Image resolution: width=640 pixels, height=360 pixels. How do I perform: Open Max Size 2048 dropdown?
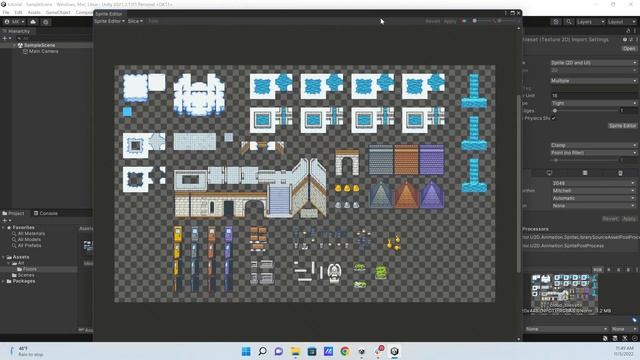(x=593, y=183)
